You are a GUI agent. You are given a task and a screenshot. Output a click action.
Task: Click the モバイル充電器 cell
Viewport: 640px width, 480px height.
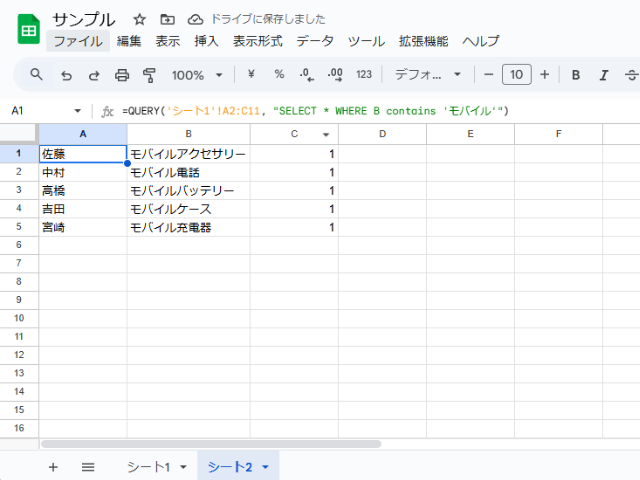coord(189,227)
